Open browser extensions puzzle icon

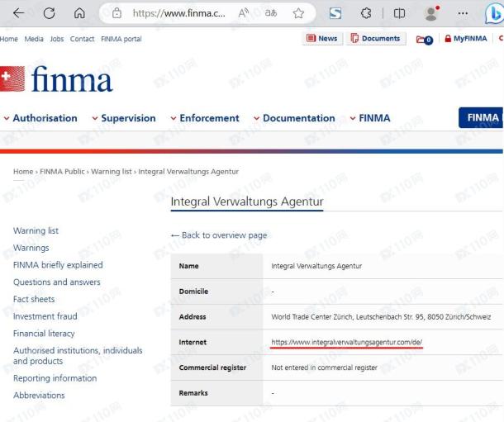(x=366, y=13)
